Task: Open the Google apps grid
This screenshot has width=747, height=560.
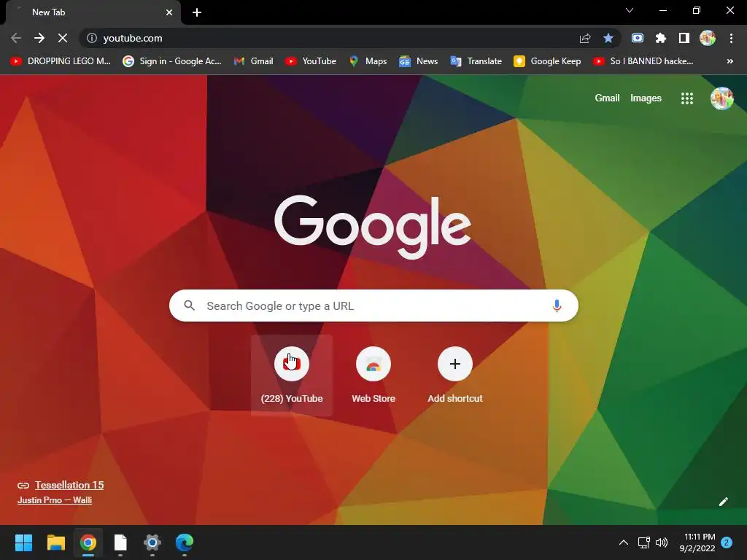Action: click(x=687, y=98)
